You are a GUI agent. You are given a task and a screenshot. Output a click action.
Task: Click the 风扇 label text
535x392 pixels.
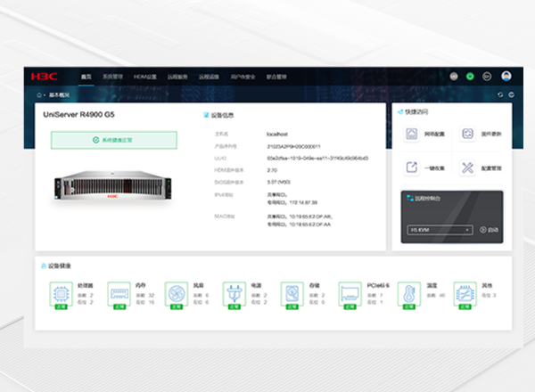click(199, 285)
